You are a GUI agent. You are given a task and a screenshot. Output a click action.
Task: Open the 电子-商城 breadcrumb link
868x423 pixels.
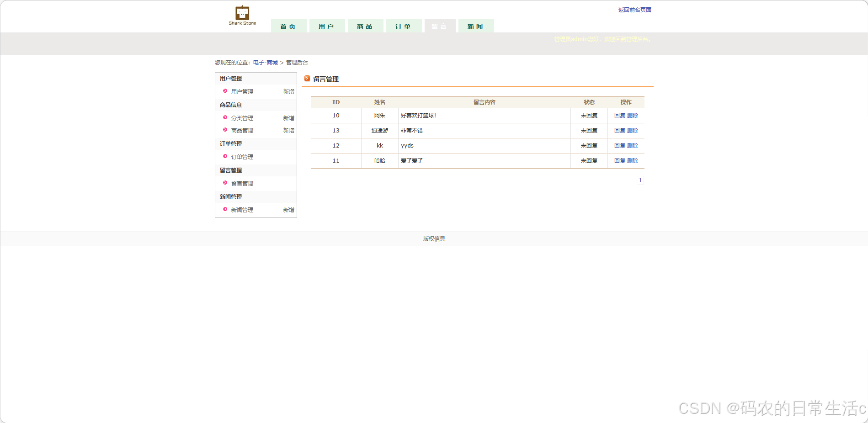point(265,62)
